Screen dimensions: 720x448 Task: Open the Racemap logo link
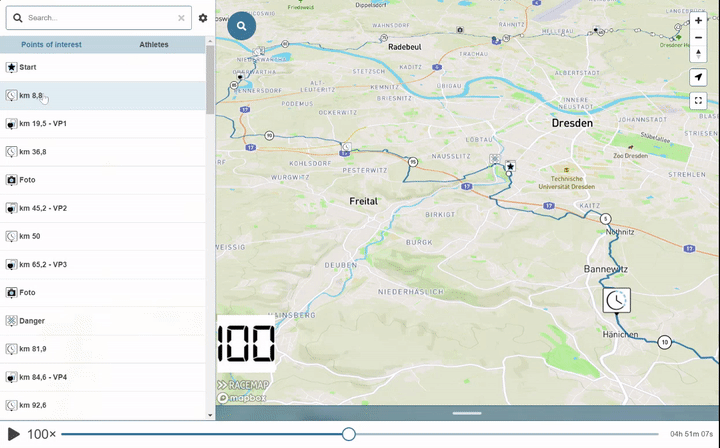click(x=242, y=385)
